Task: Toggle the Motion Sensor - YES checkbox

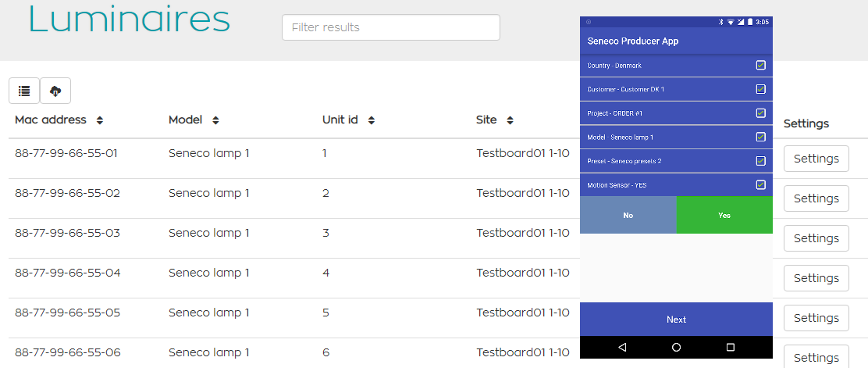Action: click(760, 185)
